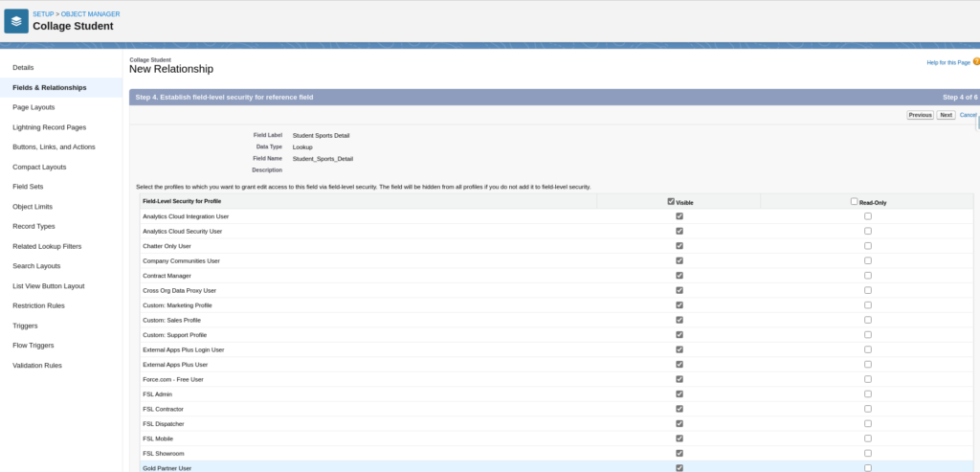Screen dimensions: 980x472
Task: Uncheck Visible for Contract Manager
Action: [679, 275]
